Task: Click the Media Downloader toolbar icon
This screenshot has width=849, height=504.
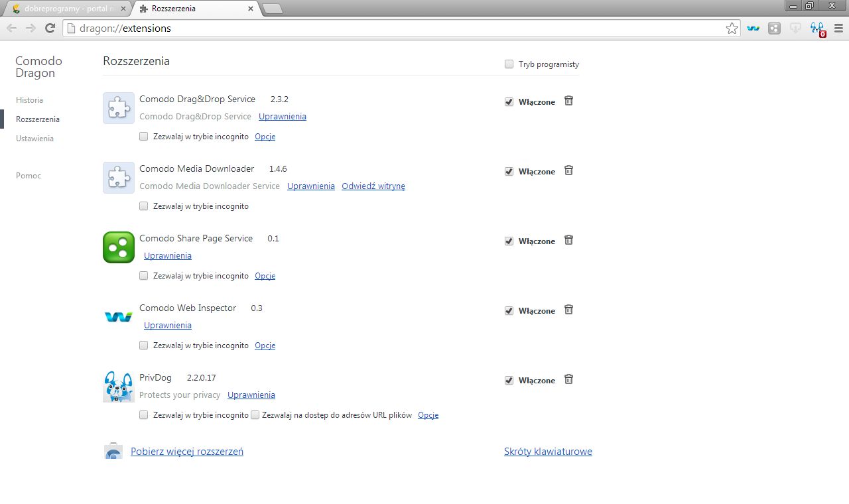Action: click(x=795, y=29)
